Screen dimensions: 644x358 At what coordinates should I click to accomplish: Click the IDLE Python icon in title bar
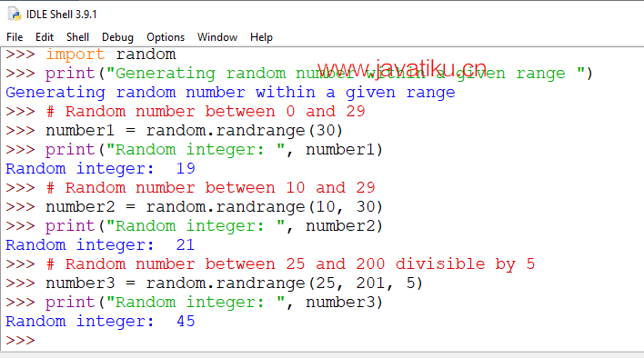pyautogui.click(x=15, y=15)
